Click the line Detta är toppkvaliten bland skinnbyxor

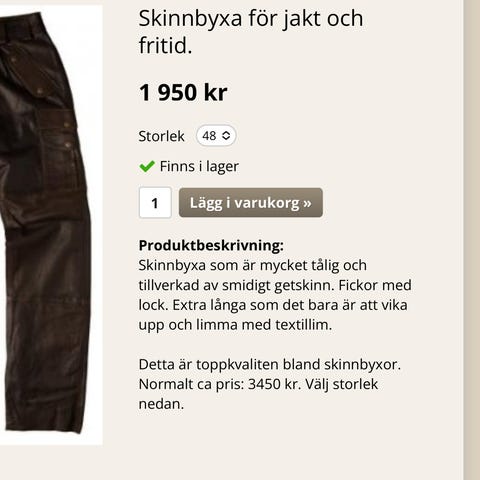270,364
